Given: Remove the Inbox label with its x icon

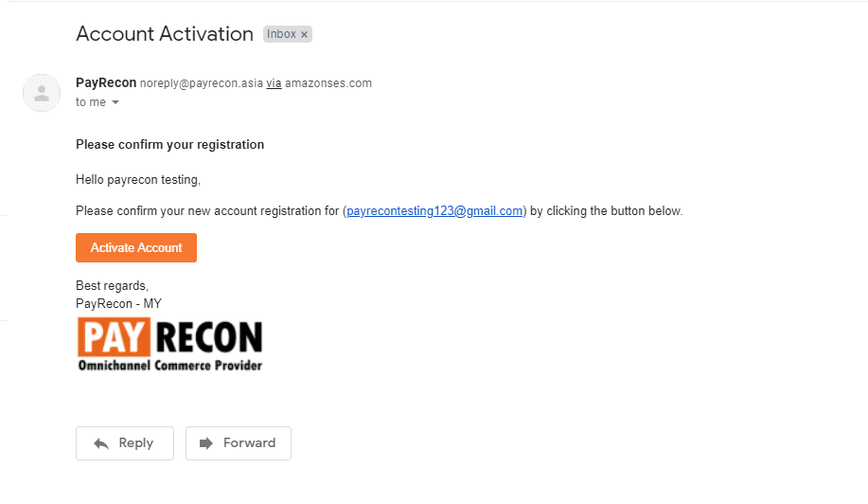Looking at the screenshot, I should pyautogui.click(x=304, y=34).
